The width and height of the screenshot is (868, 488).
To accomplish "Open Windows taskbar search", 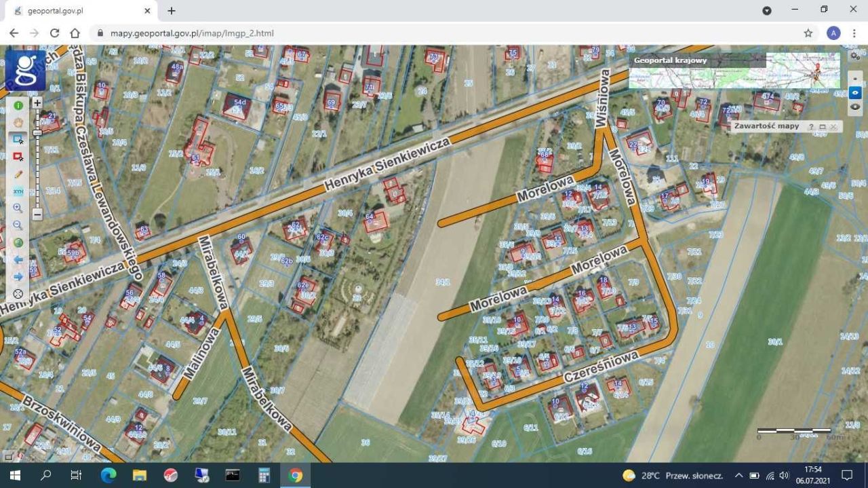I will coord(45,475).
